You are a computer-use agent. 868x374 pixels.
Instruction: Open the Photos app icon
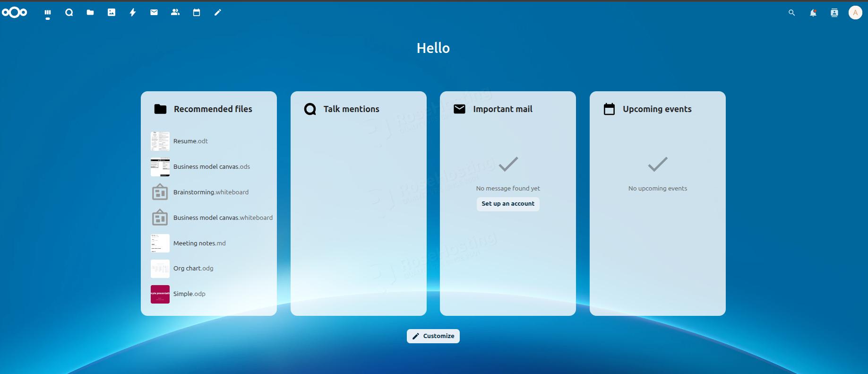112,13
